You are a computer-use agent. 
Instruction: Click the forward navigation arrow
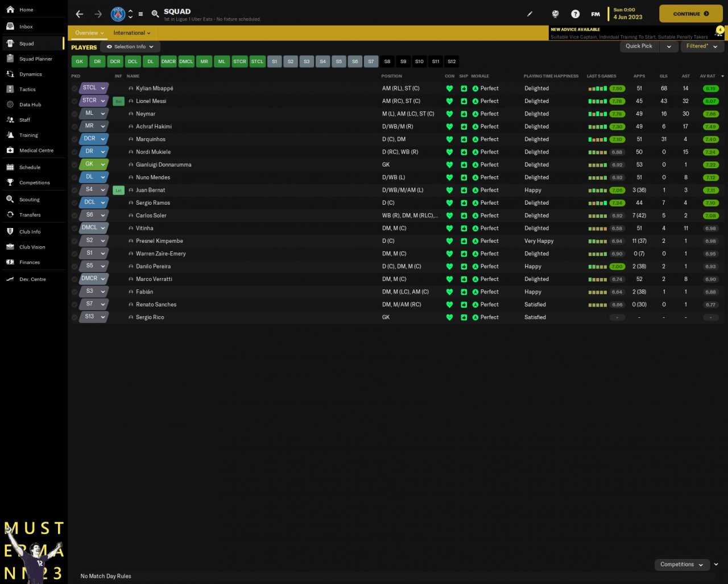98,14
